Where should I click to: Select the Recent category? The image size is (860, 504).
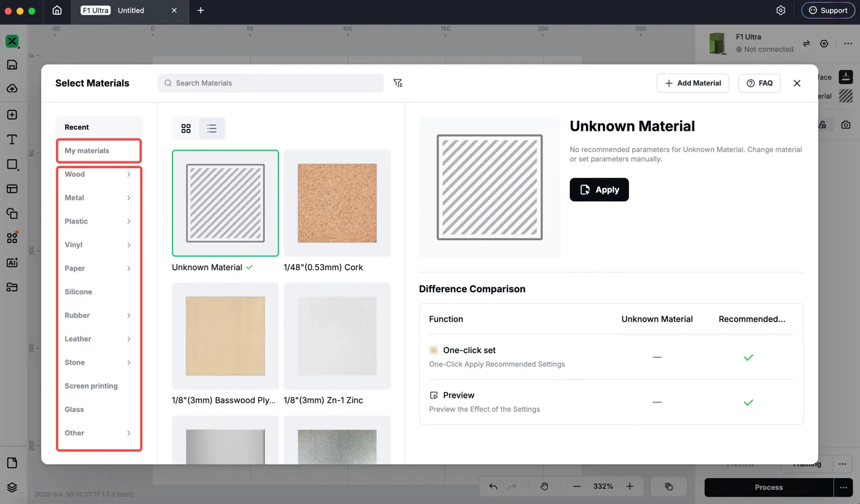pos(99,127)
